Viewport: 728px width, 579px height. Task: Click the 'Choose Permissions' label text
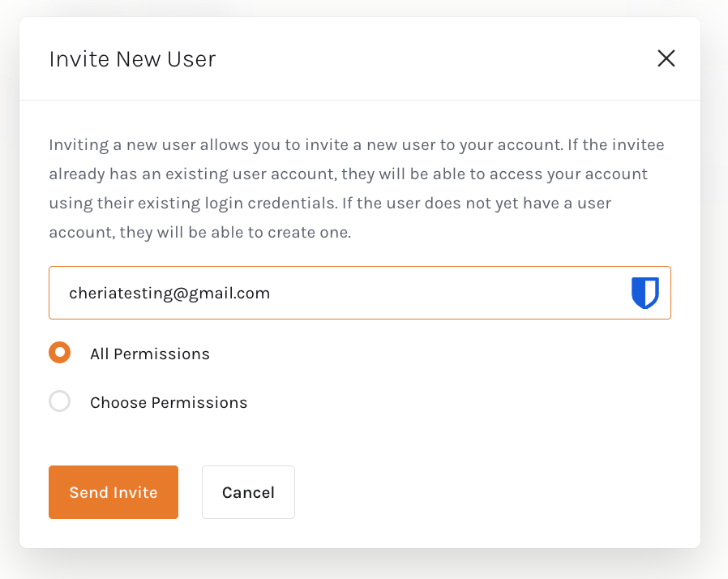click(169, 403)
